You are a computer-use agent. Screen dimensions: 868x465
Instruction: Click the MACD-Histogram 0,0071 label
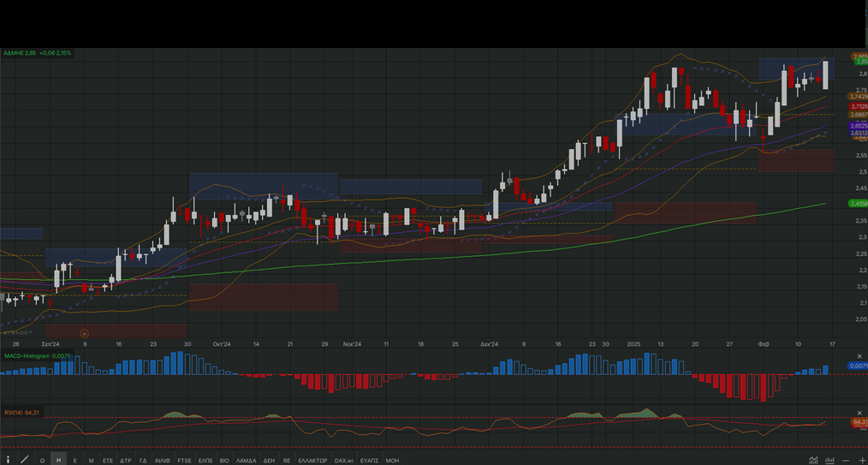38,355
